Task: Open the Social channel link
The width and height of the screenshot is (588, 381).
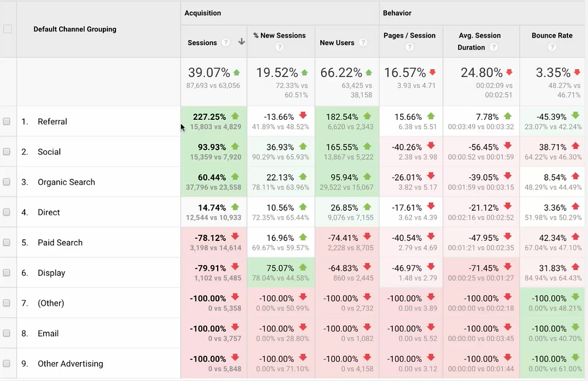Action: [49, 152]
